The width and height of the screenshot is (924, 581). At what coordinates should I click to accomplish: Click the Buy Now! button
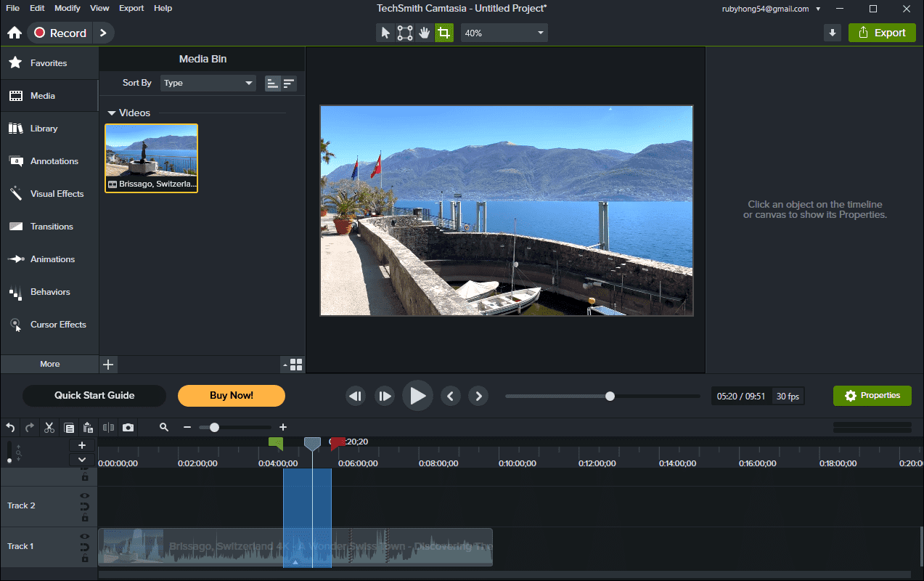coord(232,396)
